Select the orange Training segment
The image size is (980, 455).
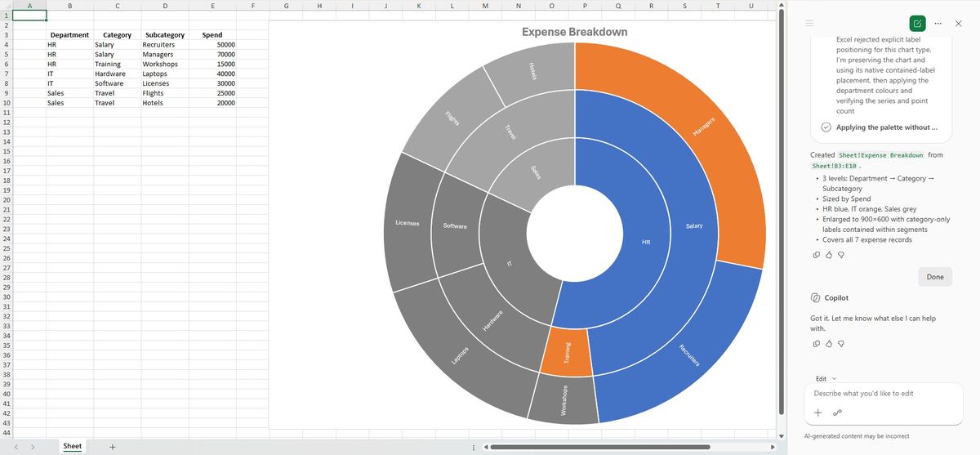(x=568, y=353)
